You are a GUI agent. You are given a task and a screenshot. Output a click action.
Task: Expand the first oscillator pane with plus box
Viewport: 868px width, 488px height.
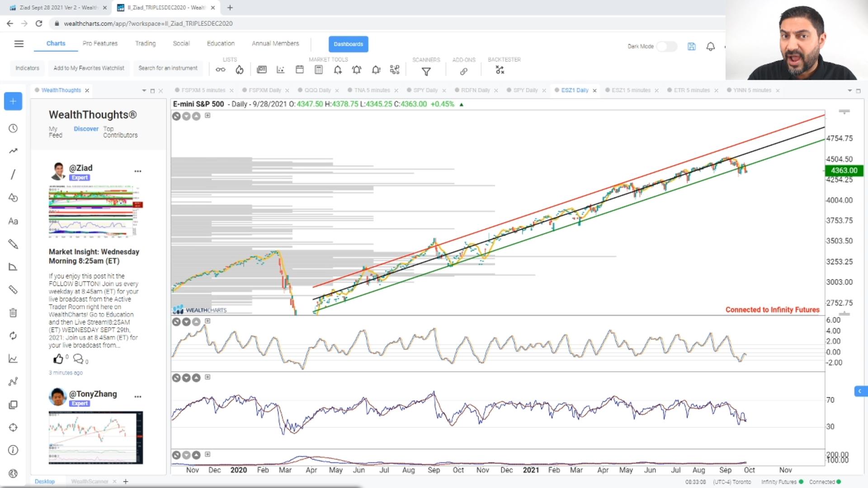click(208, 321)
